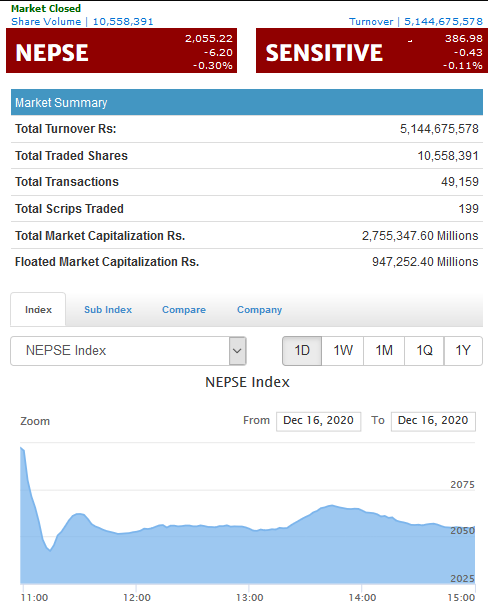Click the SENSITIVE change -0.11%

[x=463, y=66]
